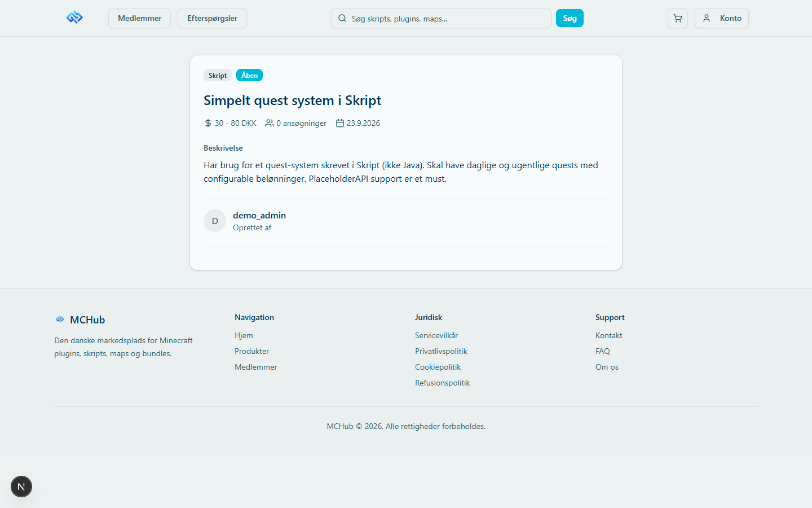Open Privatlivspolitik page
The image size is (812, 508).
(x=441, y=351)
